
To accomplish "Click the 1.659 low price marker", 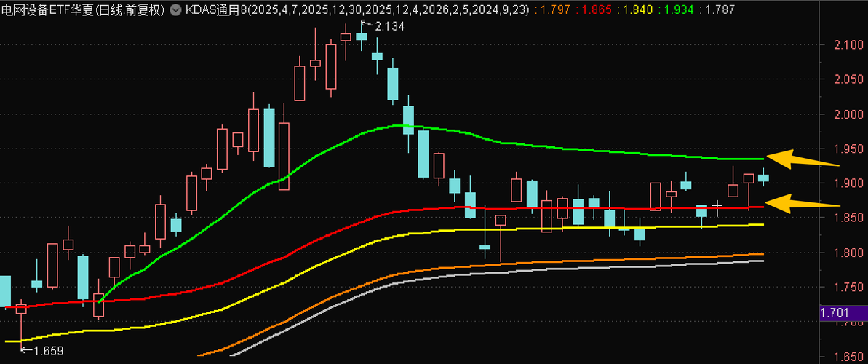I will click(x=48, y=351).
